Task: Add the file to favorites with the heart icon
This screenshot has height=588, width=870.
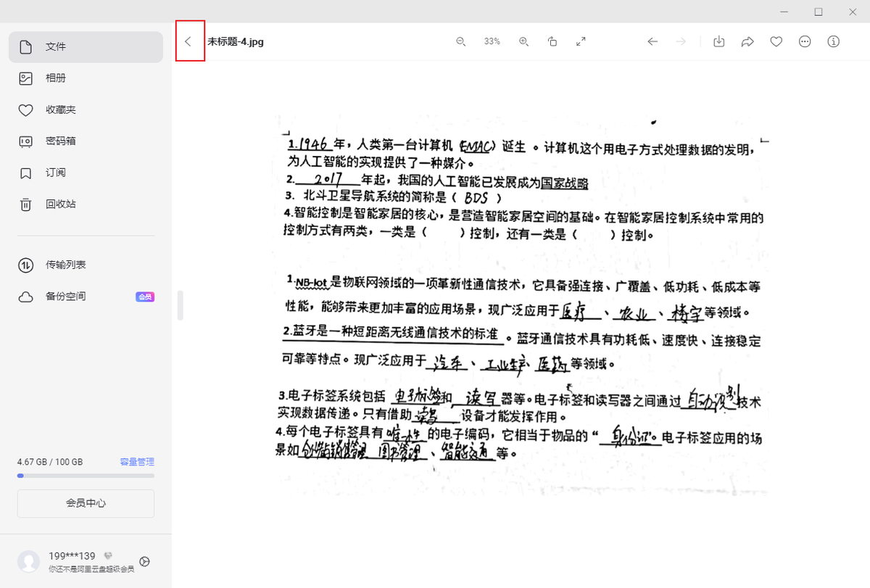Action: pyautogui.click(x=776, y=41)
